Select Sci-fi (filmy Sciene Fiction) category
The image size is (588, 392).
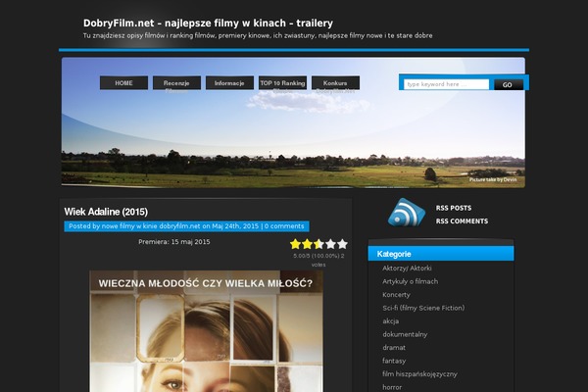[x=423, y=308]
